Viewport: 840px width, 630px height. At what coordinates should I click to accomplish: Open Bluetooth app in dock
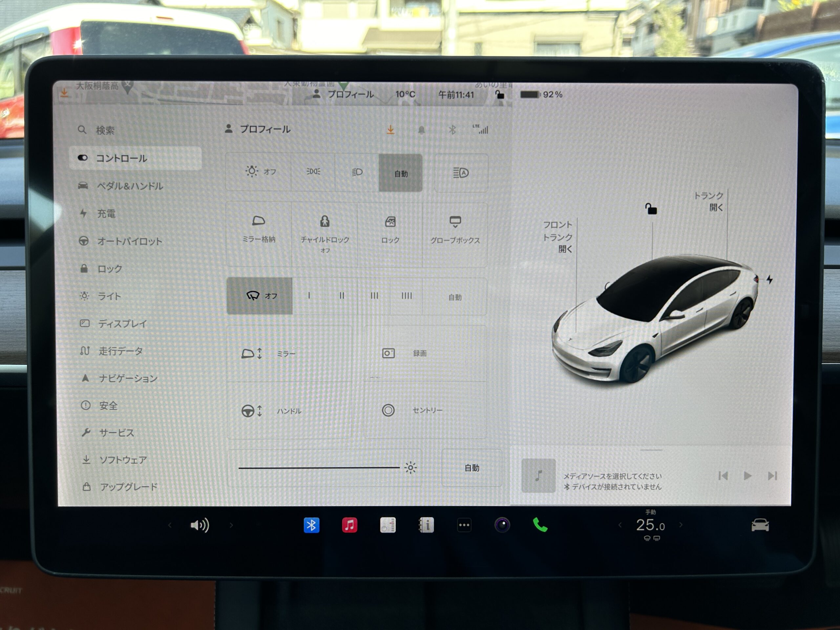(x=311, y=525)
